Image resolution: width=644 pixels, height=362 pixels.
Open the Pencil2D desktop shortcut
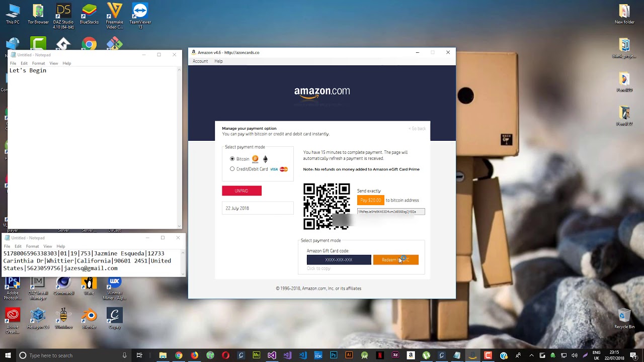624,82
